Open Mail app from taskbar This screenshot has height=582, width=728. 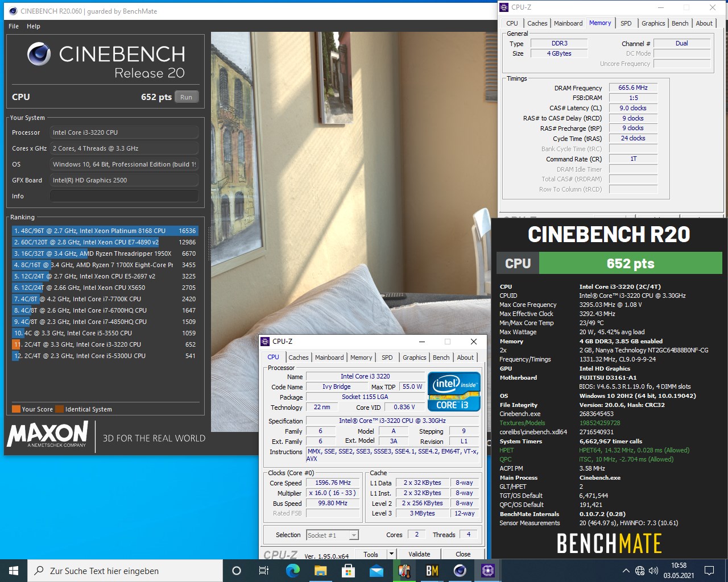tap(376, 571)
